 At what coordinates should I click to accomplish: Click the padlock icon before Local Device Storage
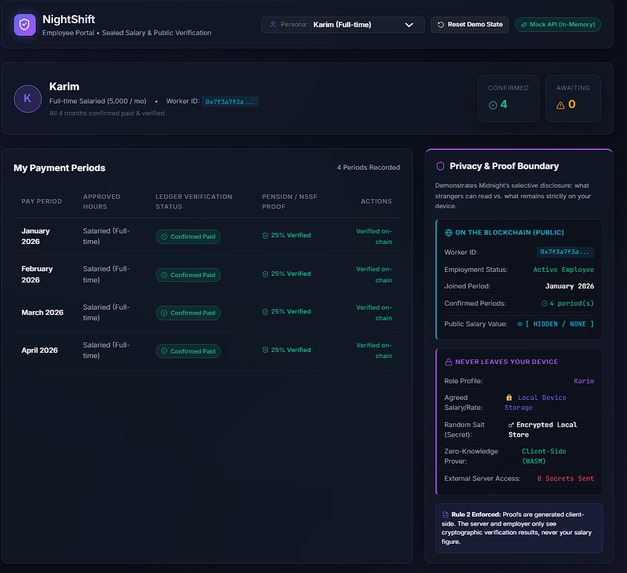tap(509, 397)
